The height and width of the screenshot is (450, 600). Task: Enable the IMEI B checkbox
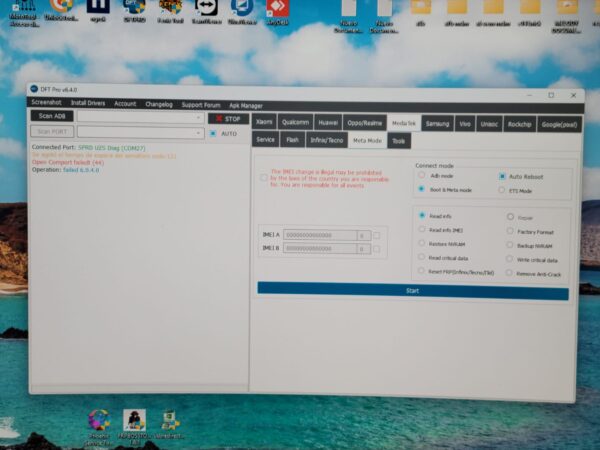coord(377,249)
